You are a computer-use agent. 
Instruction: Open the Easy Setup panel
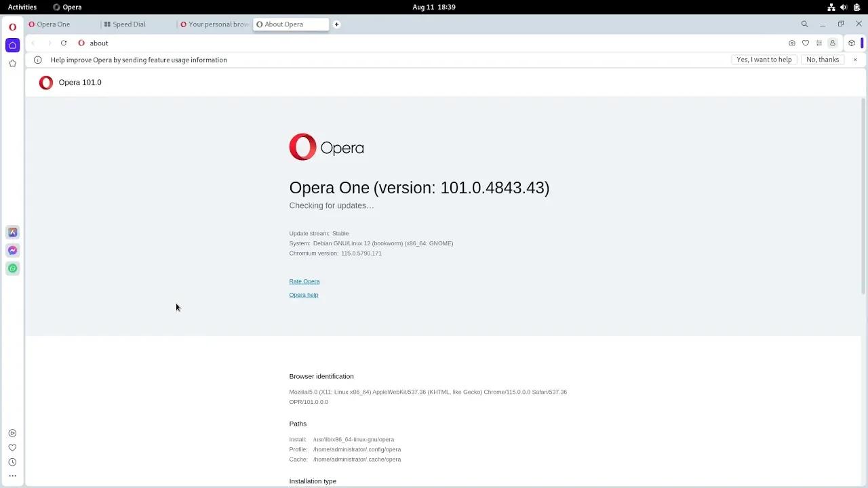tap(852, 43)
